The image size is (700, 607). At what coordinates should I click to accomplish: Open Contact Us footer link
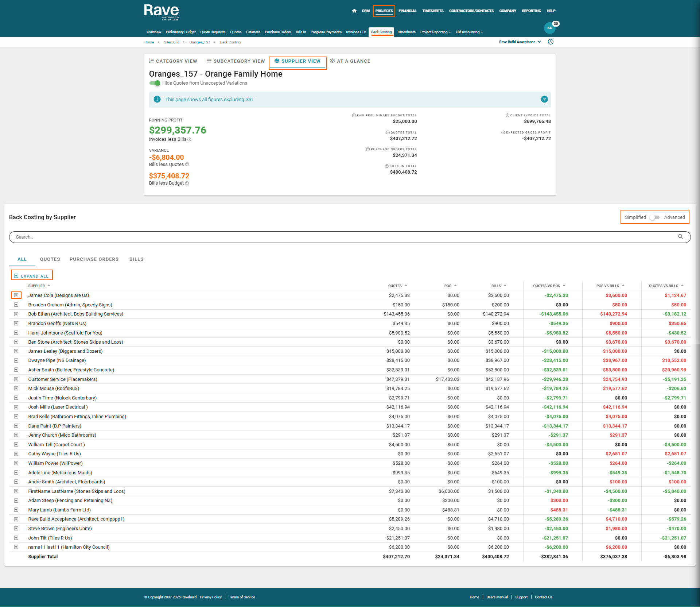click(x=543, y=597)
